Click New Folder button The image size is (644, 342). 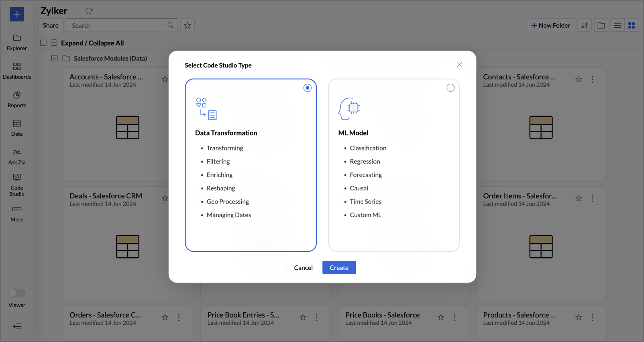(550, 25)
